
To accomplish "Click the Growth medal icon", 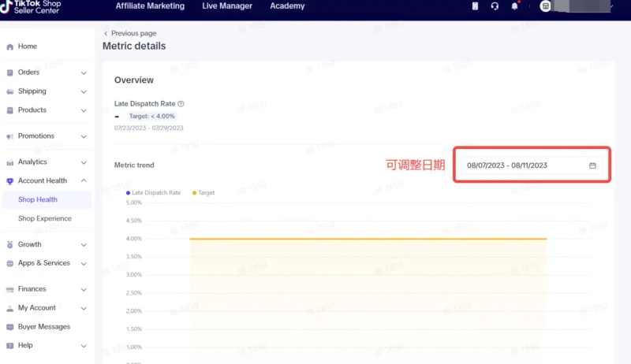I will coord(10,245).
